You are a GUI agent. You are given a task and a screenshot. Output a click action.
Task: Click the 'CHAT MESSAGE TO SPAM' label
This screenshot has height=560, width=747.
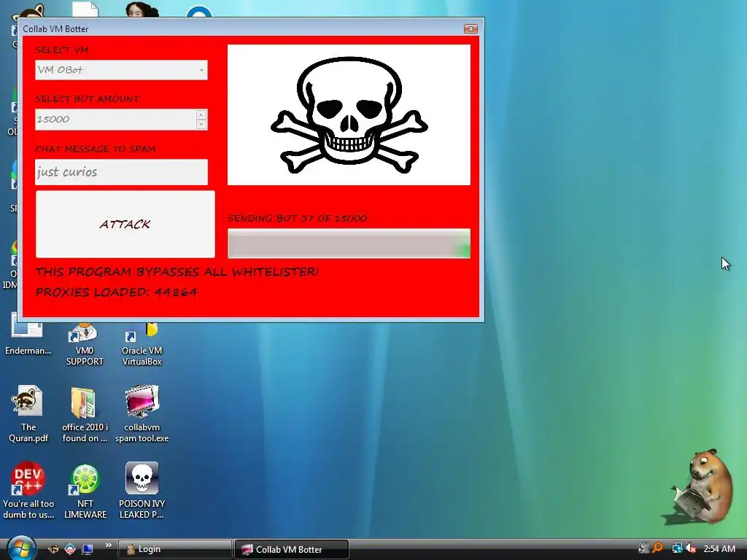pos(96,149)
